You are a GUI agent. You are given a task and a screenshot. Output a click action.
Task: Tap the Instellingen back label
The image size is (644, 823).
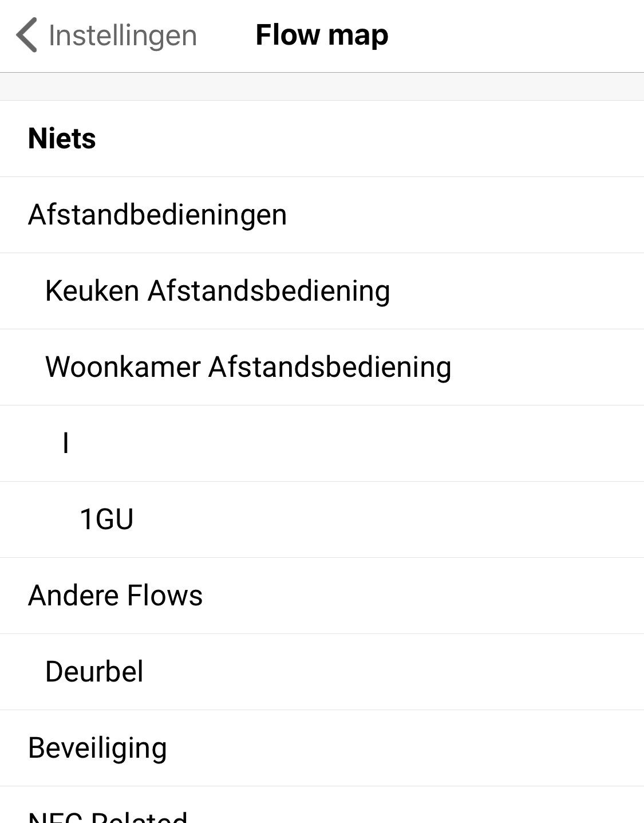coord(123,36)
